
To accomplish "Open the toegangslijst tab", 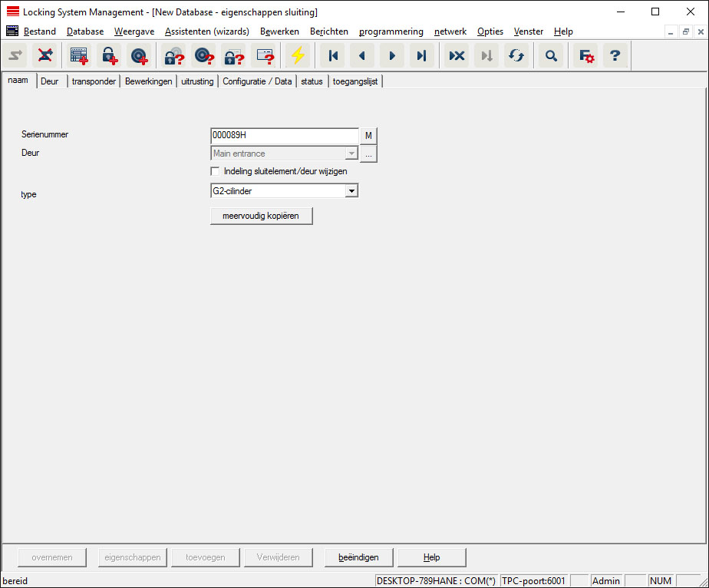I will point(354,81).
